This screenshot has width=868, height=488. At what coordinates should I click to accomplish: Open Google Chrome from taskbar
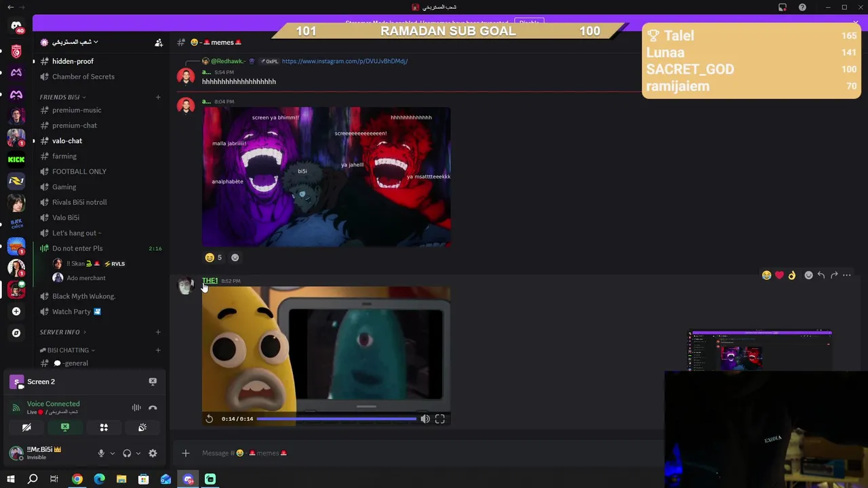[x=77, y=479]
